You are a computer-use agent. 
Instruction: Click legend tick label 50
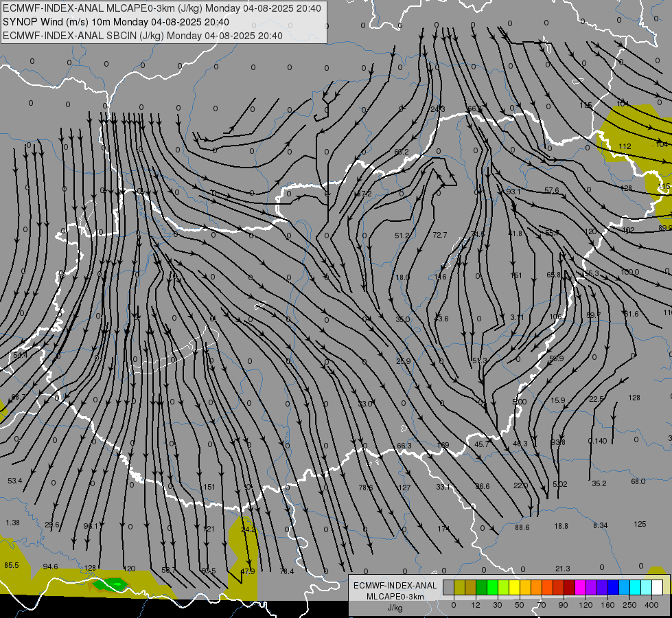pyautogui.click(x=520, y=605)
